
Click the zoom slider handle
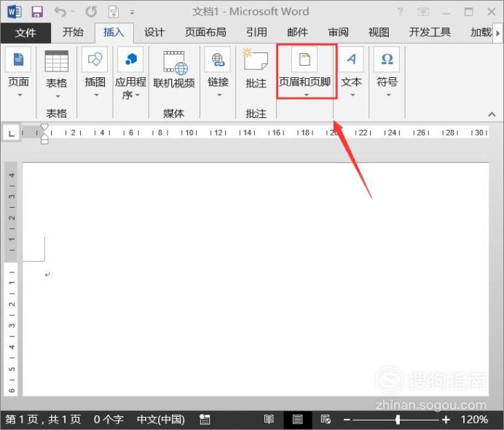(x=398, y=419)
